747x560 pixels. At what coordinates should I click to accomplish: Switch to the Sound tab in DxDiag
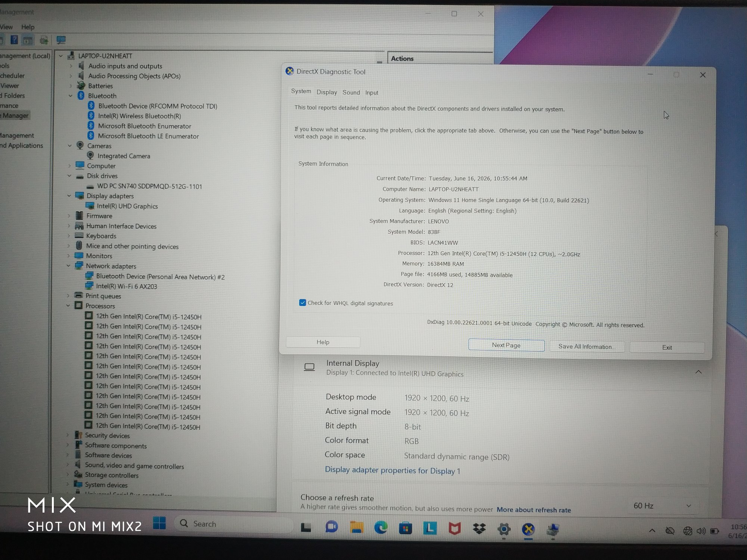tap(351, 92)
